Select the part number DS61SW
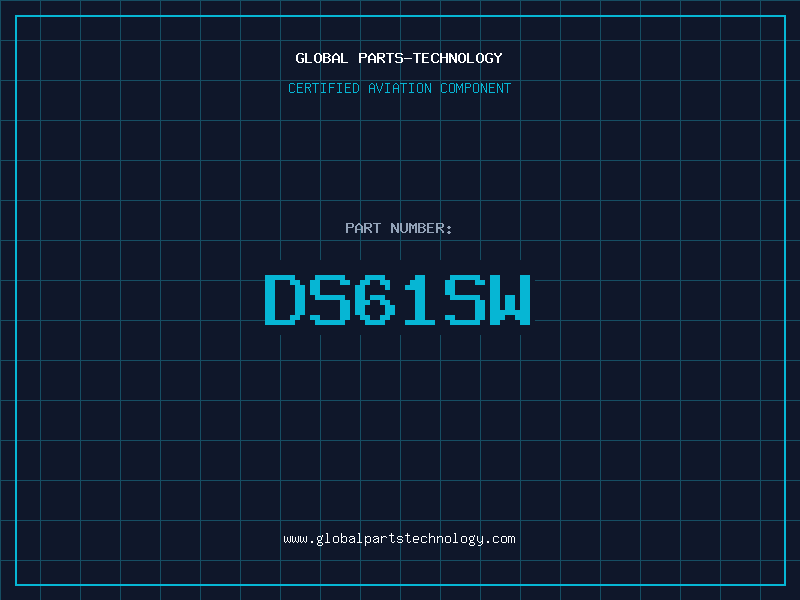800x600 pixels. pos(398,300)
